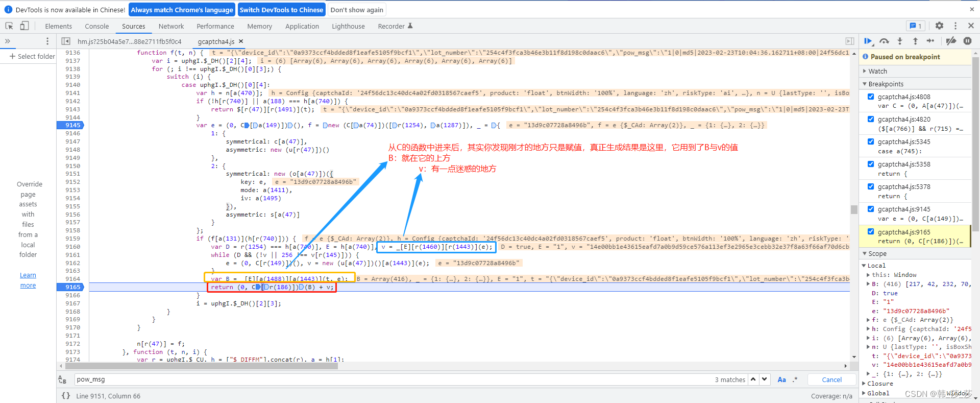This screenshot has height=403, width=980.
Task: Uncheck breakpoint gcaptcha4.js:9165
Action: (x=871, y=231)
